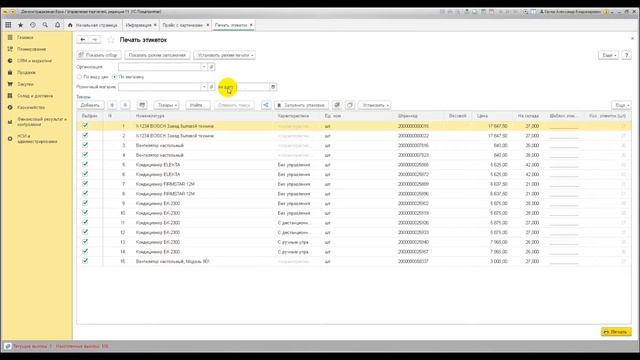Image resolution: width=640 pixels, height=360 pixels.
Task: Open Товары dropdown in table toolbar
Action: pyautogui.click(x=167, y=105)
